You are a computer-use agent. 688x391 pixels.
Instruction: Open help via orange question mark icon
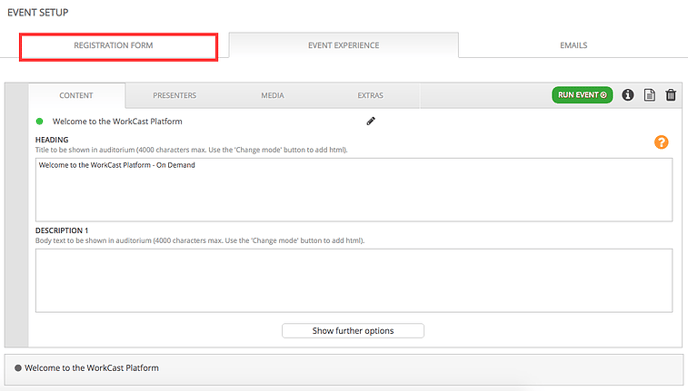click(x=661, y=142)
